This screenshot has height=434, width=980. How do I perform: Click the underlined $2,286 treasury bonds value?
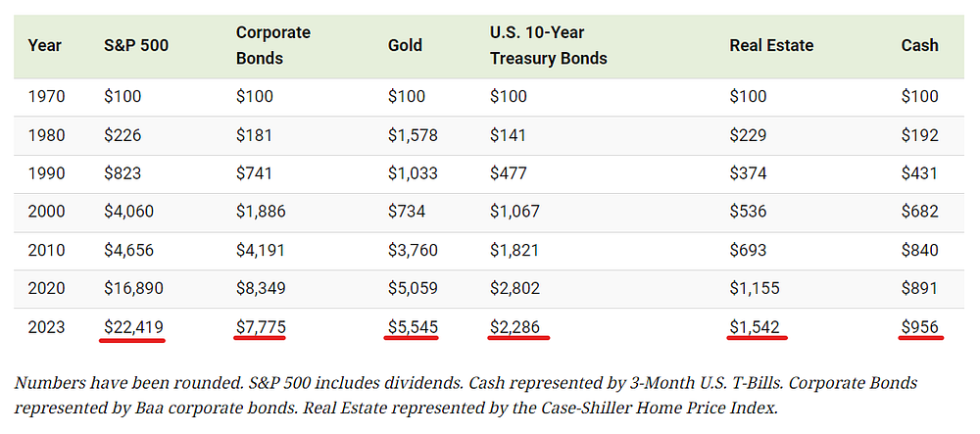[514, 326]
